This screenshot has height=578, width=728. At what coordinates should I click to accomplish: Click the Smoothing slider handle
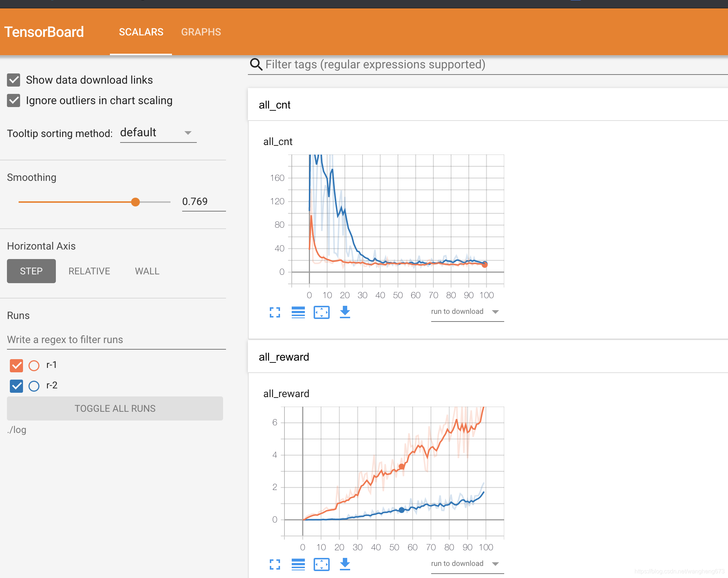[135, 202]
